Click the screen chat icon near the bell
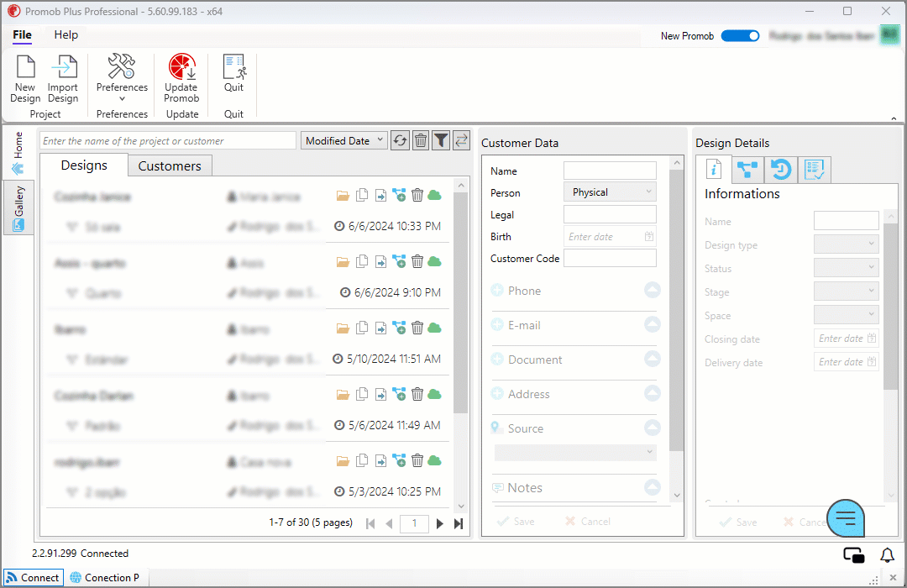The image size is (907, 588). tap(854, 555)
